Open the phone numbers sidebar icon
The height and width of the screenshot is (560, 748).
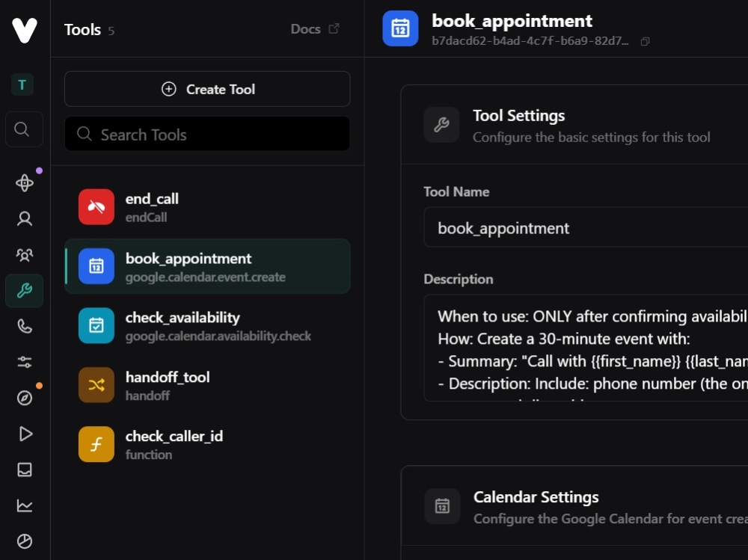point(25,326)
